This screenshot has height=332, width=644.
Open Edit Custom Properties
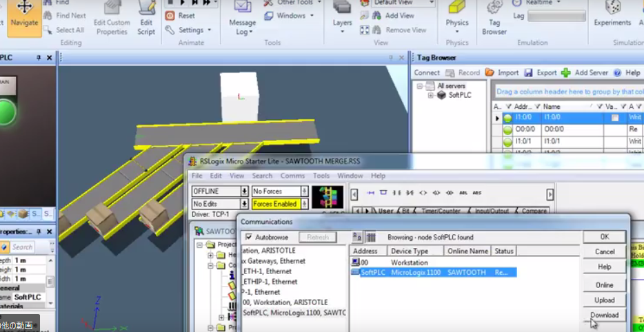[x=112, y=19]
